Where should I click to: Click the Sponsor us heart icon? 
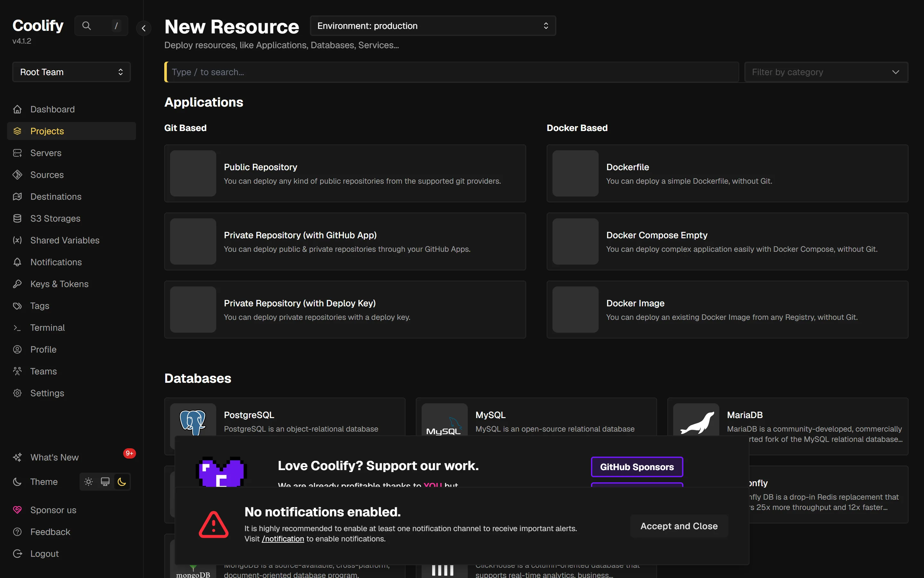17,510
